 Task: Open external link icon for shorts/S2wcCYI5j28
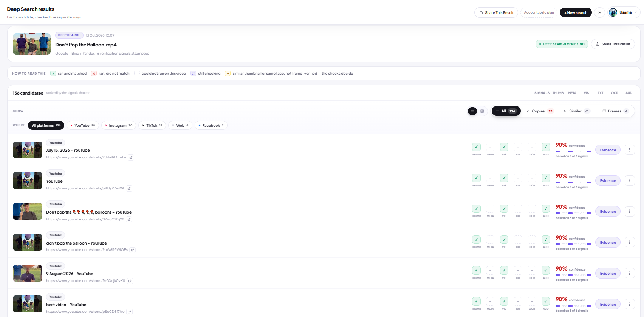[x=129, y=219]
